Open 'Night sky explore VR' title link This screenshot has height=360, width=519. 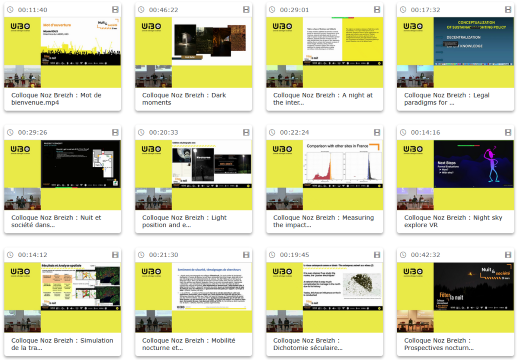click(x=453, y=221)
